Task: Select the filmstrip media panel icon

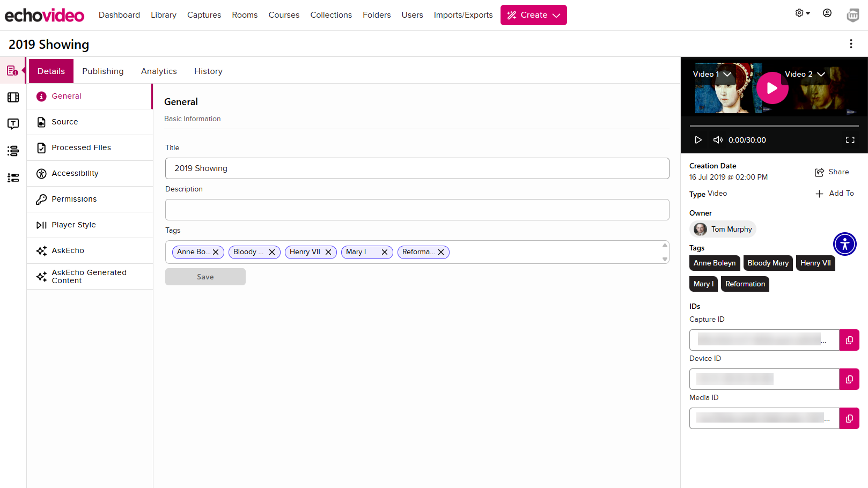Action: coord(12,97)
